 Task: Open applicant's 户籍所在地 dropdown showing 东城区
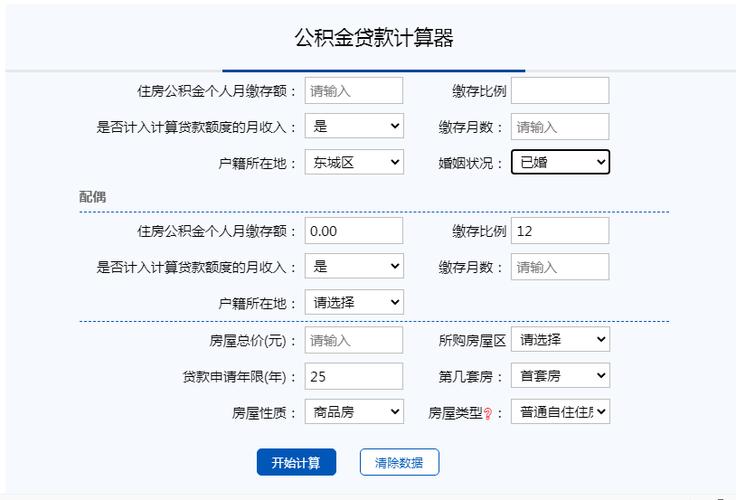pos(354,162)
